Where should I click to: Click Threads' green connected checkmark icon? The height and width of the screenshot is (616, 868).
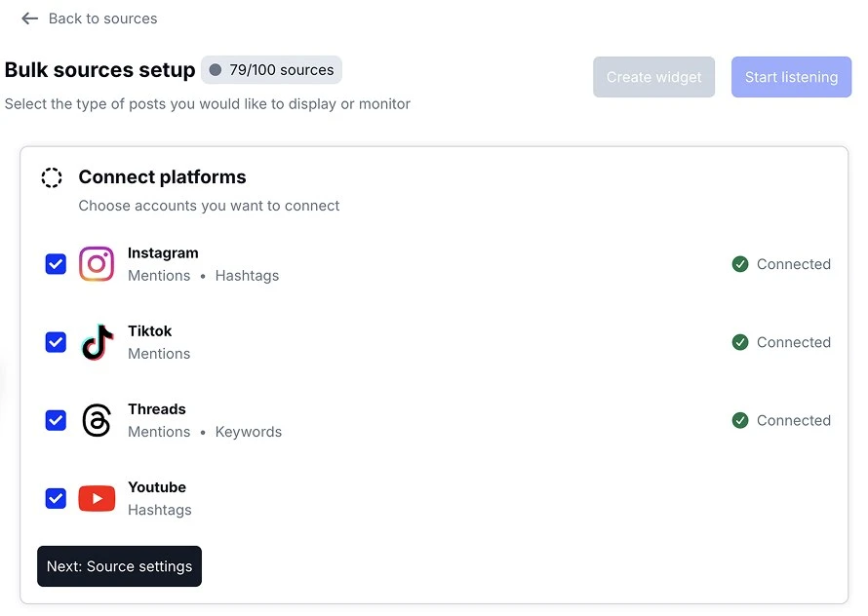pyautogui.click(x=740, y=420)
